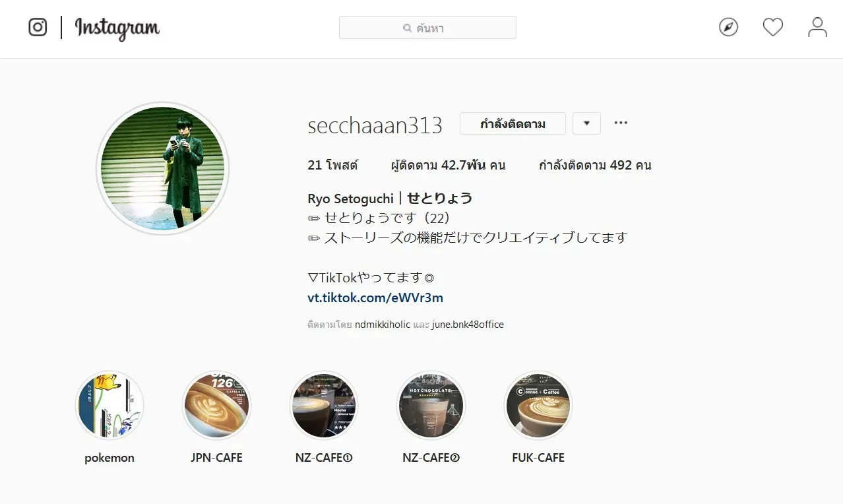The width and height of the screenshot is (843, 504).
Task: Open the JPN-CAFE story highlight
Action: 216,405
